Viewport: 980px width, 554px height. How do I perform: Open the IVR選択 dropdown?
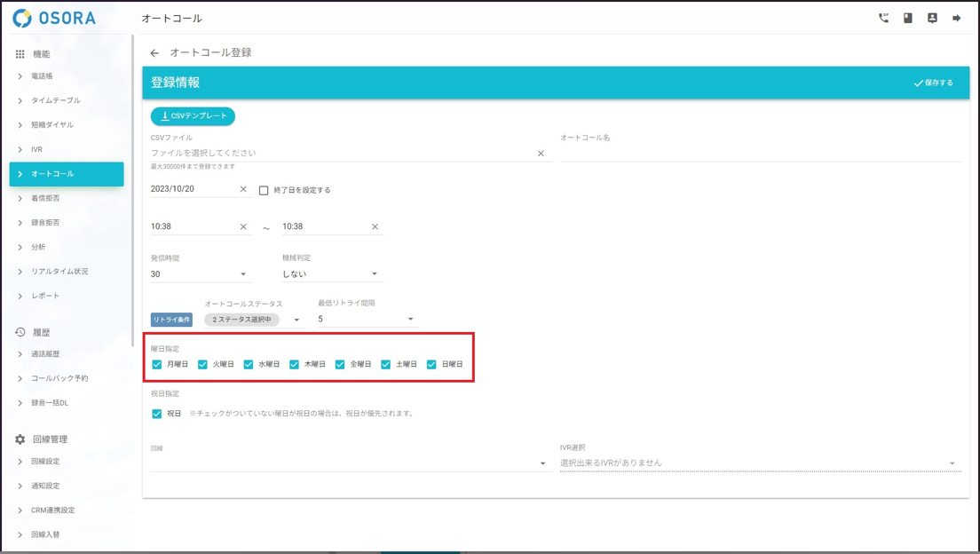pos(760,463)
